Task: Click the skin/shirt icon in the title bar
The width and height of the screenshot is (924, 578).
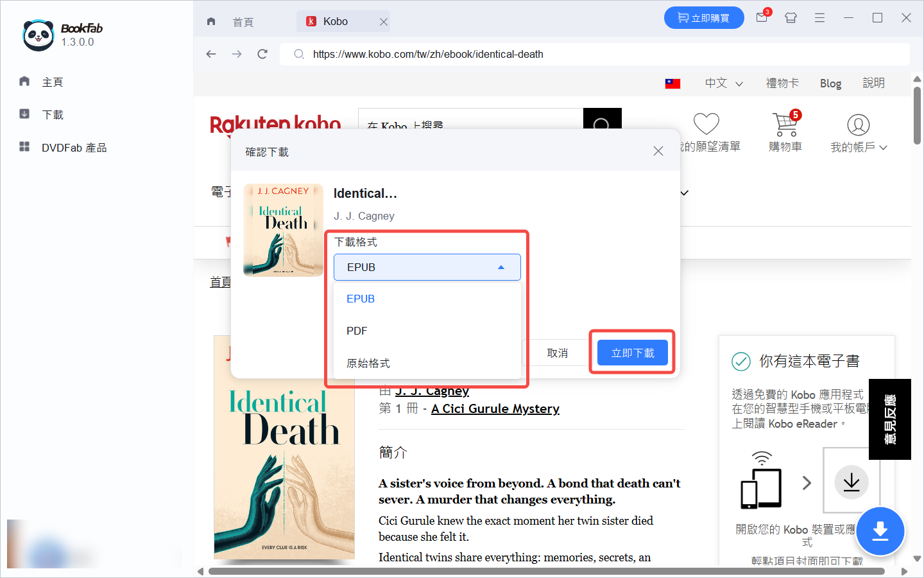Action: coord(791,18)
